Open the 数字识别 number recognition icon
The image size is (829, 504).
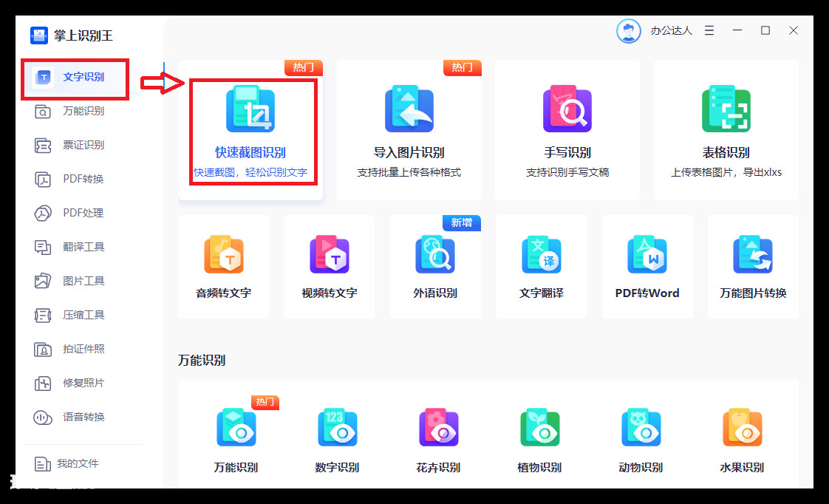point(338,427)
